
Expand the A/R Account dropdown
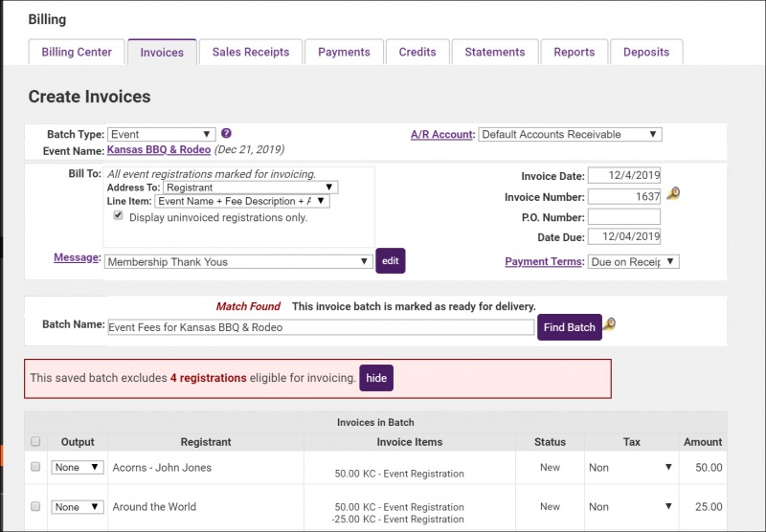coord(570,135)
